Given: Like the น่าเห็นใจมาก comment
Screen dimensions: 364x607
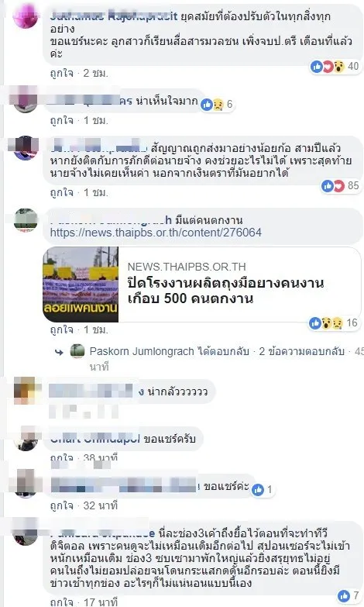Looking at the screenshot, I should point(61,120).
